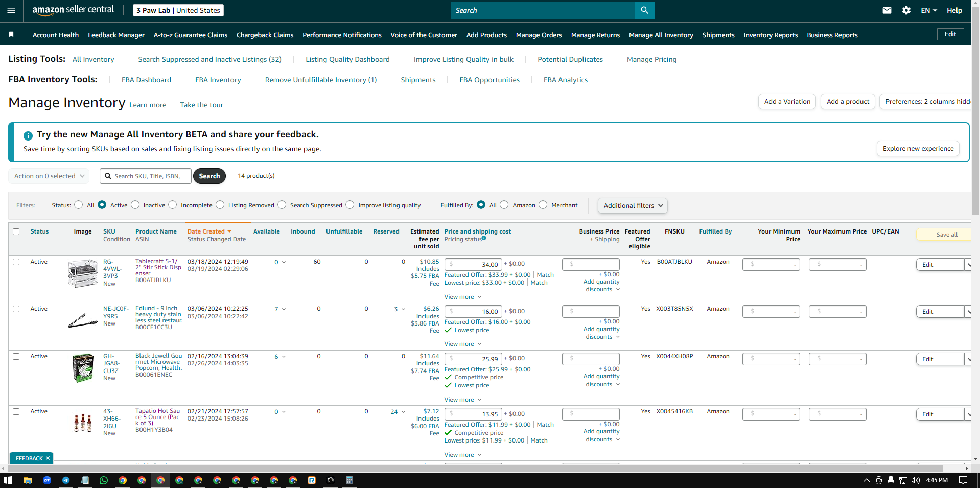Click the Save all button
Image resolution: width=980 pixels, height=488 pixels.
[x=944, y=234]
